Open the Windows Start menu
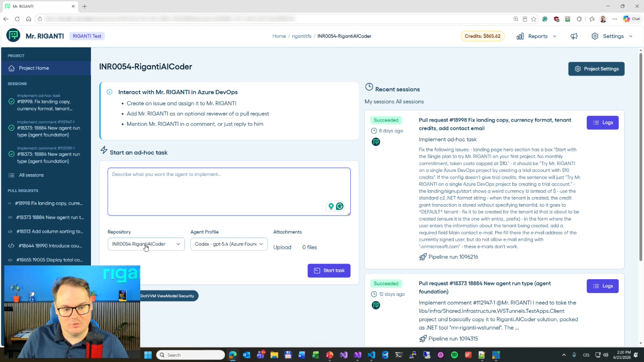Screen dimensions: 644x362 [x=148, y=355]
